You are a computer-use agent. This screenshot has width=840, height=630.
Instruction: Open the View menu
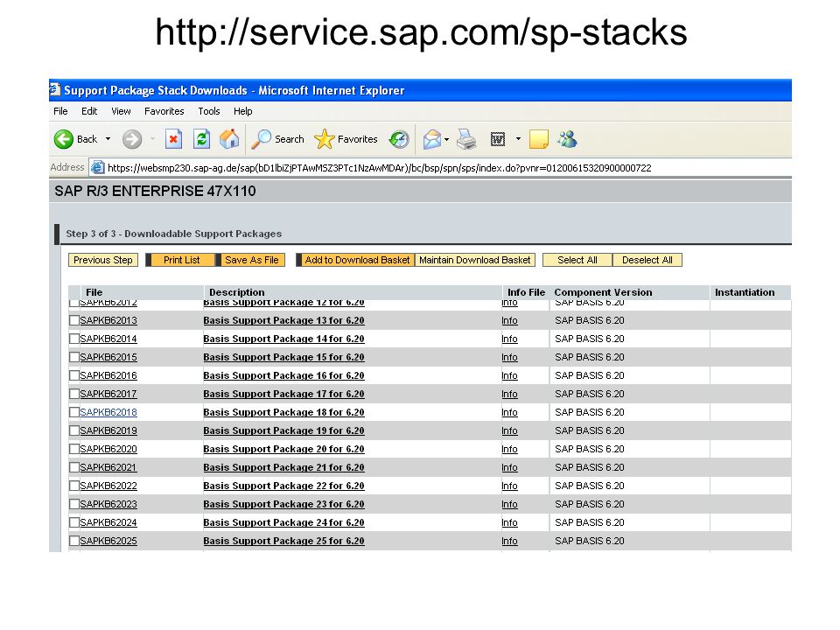click(121, 111)
